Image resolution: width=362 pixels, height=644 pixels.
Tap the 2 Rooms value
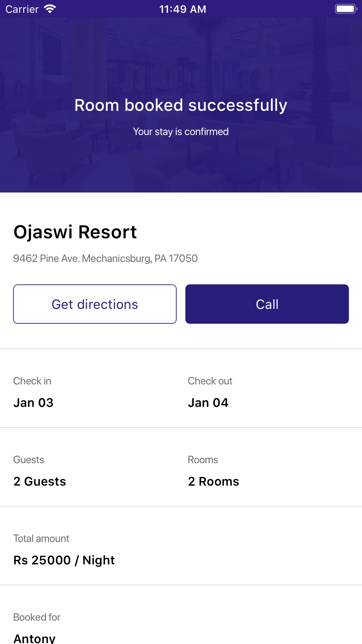[213, 482]
